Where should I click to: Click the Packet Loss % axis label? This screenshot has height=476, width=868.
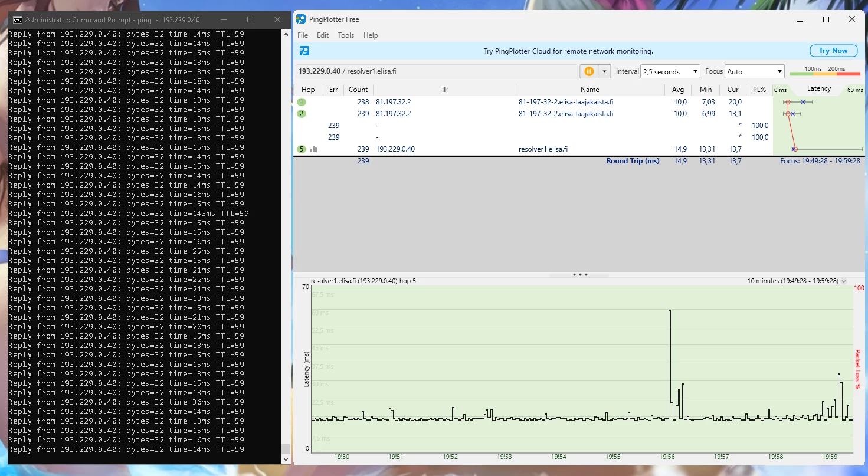coord(857,369)
